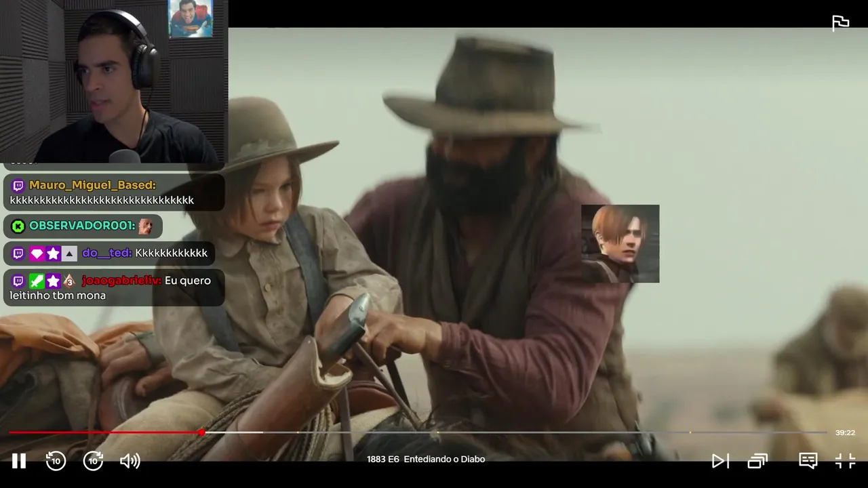The image size is (868, 488).
Task: Click username do__ted in chat
Action: coord(107,253)
